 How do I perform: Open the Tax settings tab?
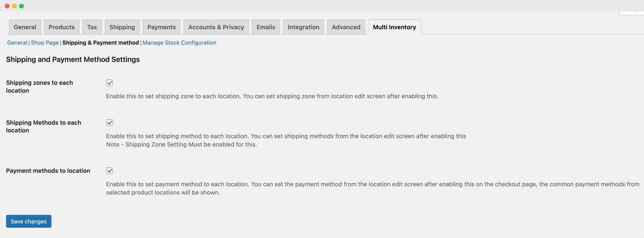[x=92, y=27]
